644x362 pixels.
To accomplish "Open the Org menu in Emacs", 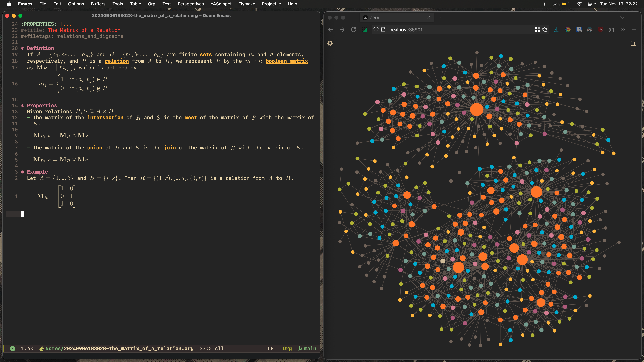I will pyautogui.click(x=151, y=4).
